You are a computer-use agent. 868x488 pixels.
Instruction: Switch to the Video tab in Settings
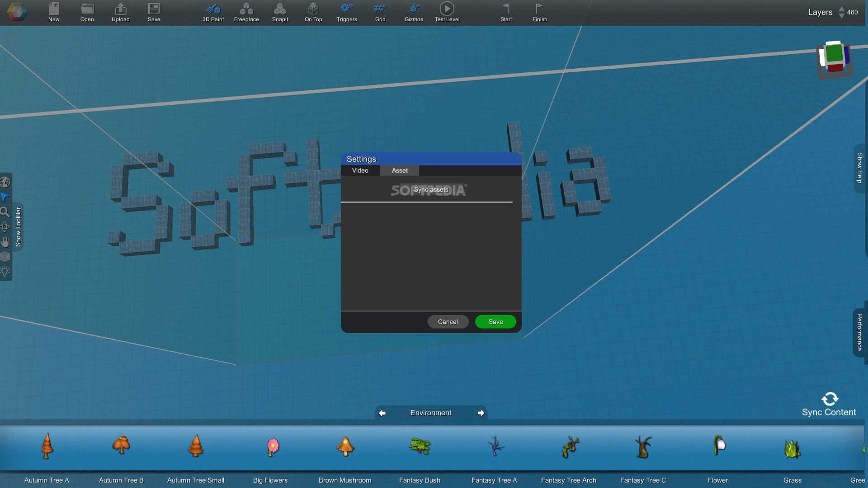pyautogui.click(x=360, y=170)
